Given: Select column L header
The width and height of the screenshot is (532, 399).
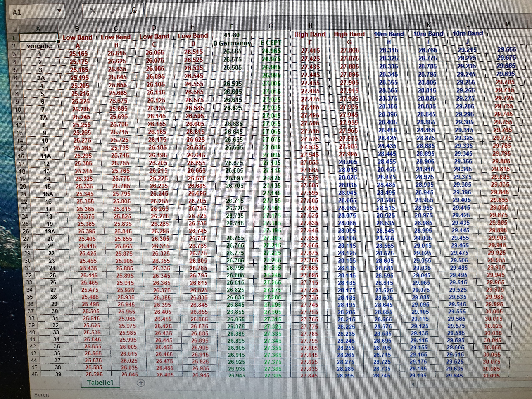Looking at the screenshot, I should pyautogui.click(x=468, y=24).
